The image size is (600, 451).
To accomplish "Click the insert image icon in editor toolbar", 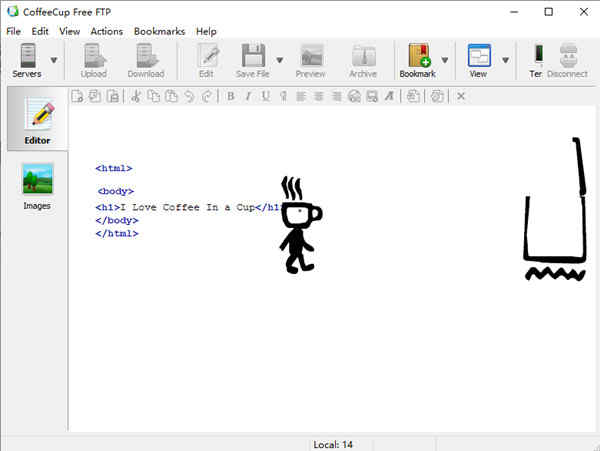I will coord(372,96).
